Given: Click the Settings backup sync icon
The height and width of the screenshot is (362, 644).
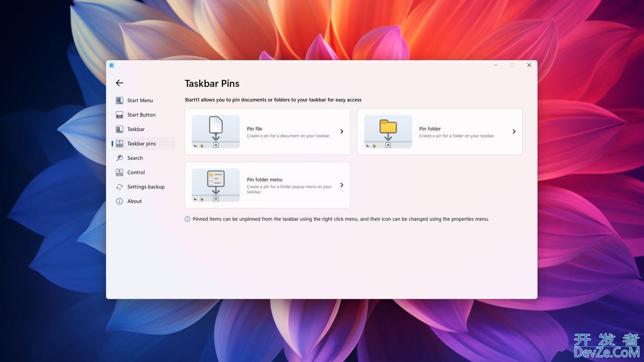Looking at the screenshot, I should click(119, 187).
